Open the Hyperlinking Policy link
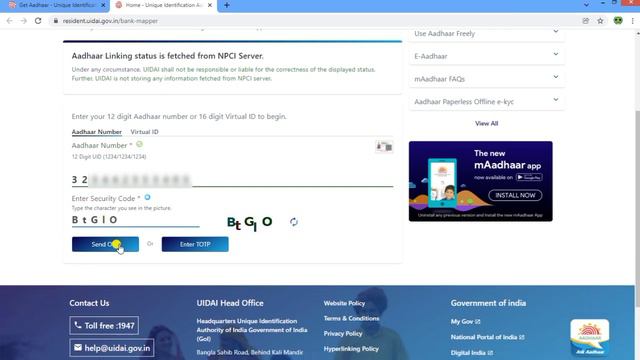The height and width of the screenshot is (360, 640). pos(351,349)
